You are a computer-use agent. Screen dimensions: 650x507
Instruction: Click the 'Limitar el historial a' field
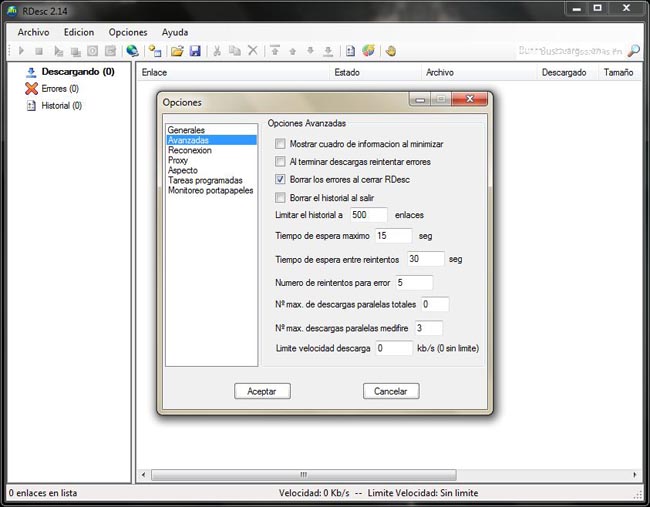pos(367,215)
